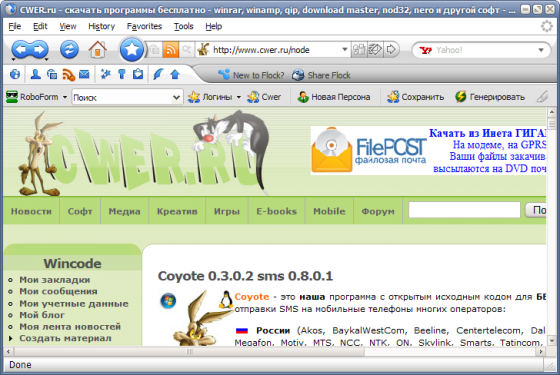Click the site search input field
This screenshot has height=375, width=560.
click(464, 210)
